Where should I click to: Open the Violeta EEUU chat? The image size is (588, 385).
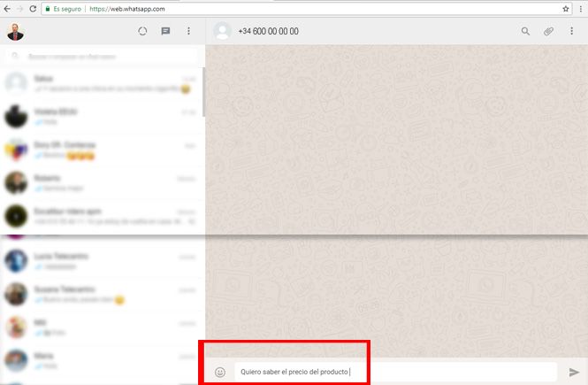tap(102, 116)
